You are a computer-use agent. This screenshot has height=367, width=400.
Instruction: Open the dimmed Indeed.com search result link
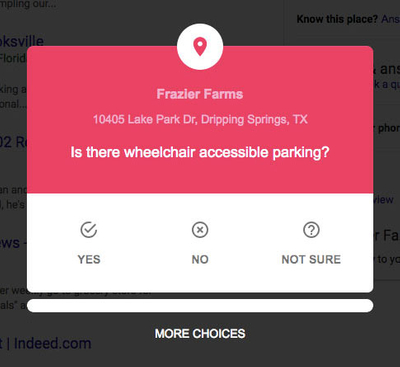tap(46, 343)
